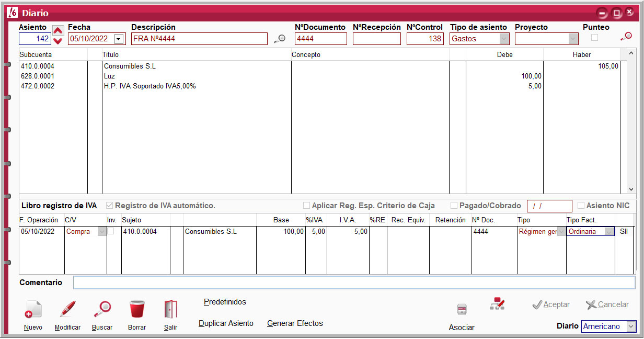This screenshot has width=644, height=339.
Task: Click the Asociar document icon
Action: (x=462, y=309)
